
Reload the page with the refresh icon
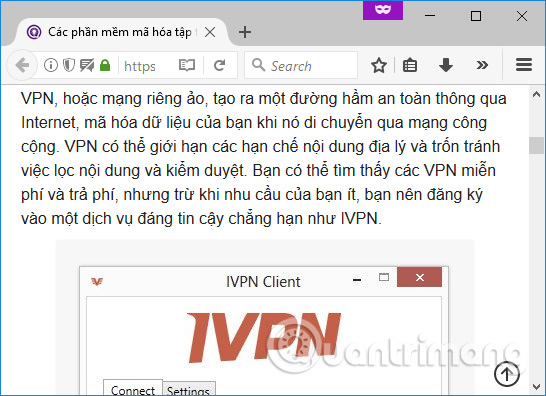click(x=219, y=65)
